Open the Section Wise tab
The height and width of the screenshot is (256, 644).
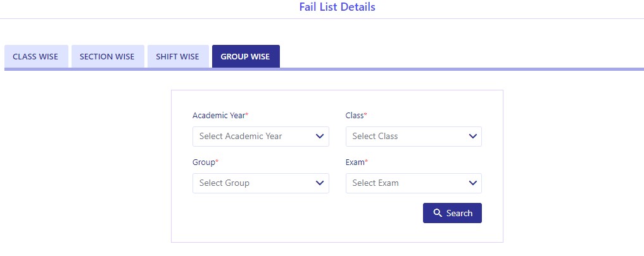(x=108, y=56)
